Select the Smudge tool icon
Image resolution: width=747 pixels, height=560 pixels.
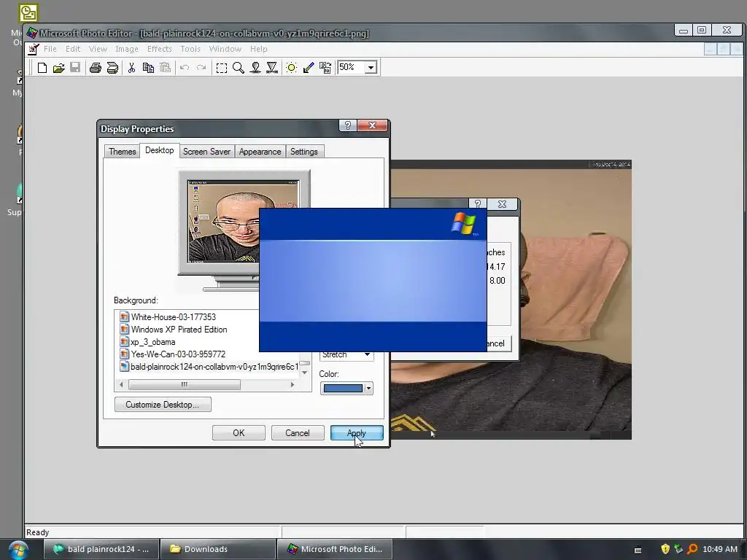point(255,68)
